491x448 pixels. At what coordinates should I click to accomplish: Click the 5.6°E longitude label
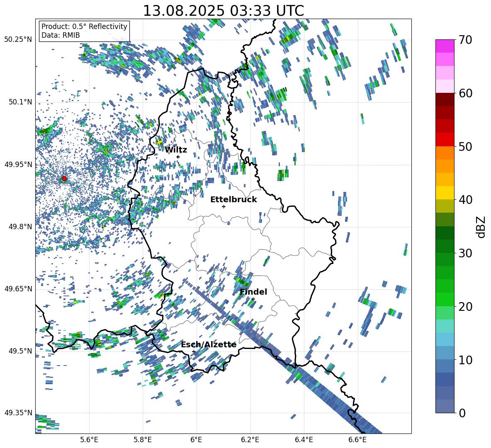(x=89, y=440)
